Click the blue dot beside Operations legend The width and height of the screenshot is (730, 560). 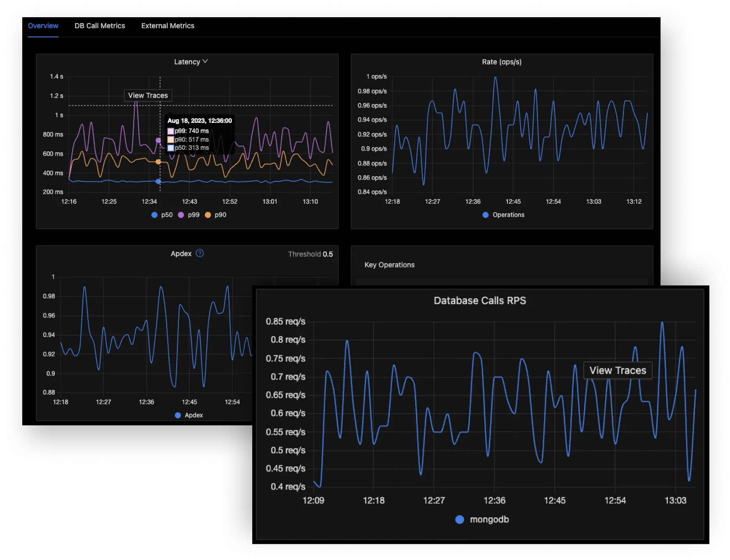486,215
